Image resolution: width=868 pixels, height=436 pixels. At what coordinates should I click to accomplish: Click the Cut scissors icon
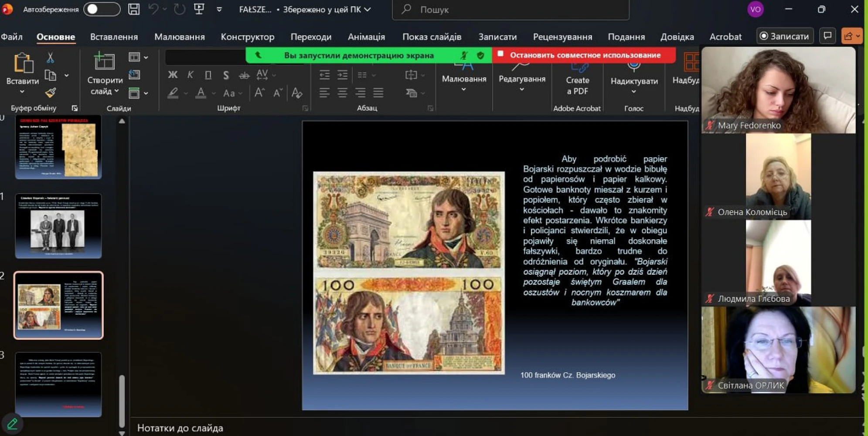tap(50, 58)
